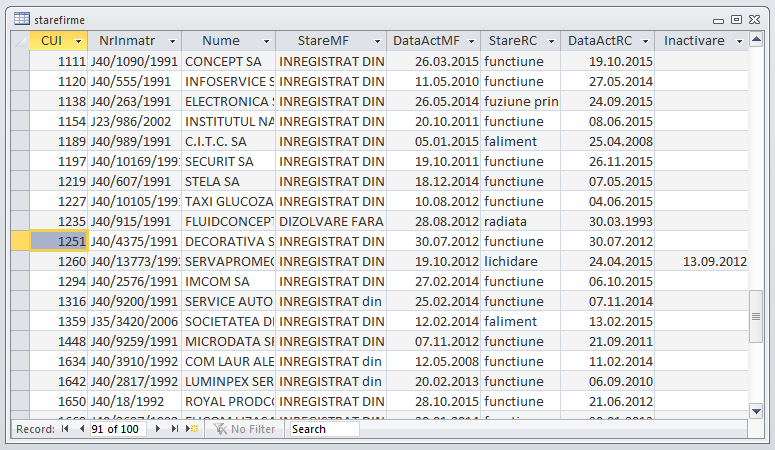Restore the starefirme table window
The image size is (775, 450).
[x=736, y=18]
